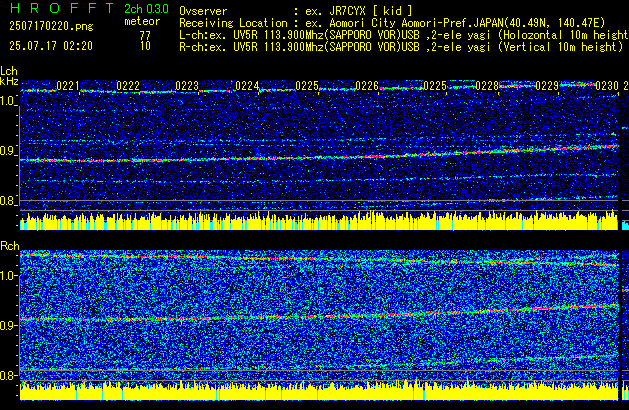Click the 0221 time marker
The image size is (629, 410).
[x=68, y=86]
